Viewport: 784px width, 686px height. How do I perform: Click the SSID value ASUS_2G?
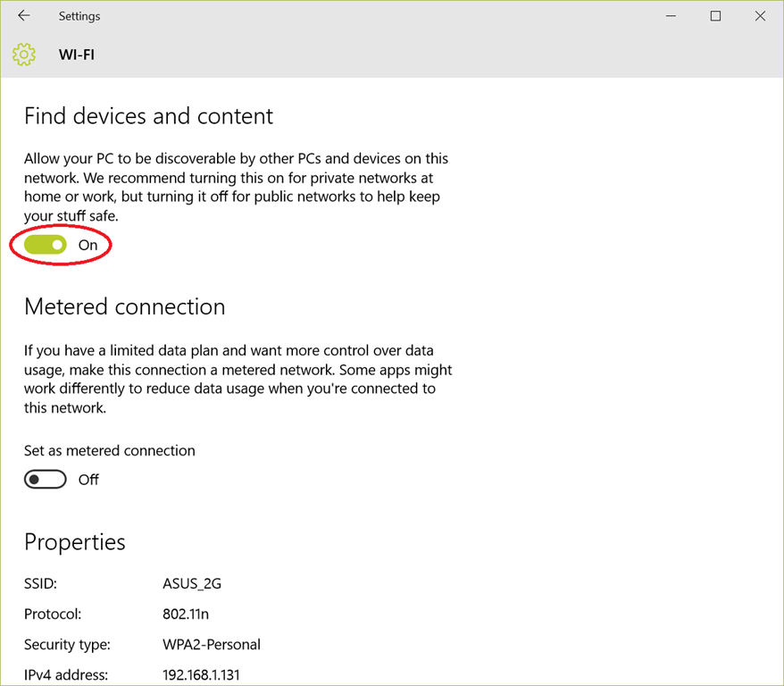pyautogui.click(x=192, y=584)
